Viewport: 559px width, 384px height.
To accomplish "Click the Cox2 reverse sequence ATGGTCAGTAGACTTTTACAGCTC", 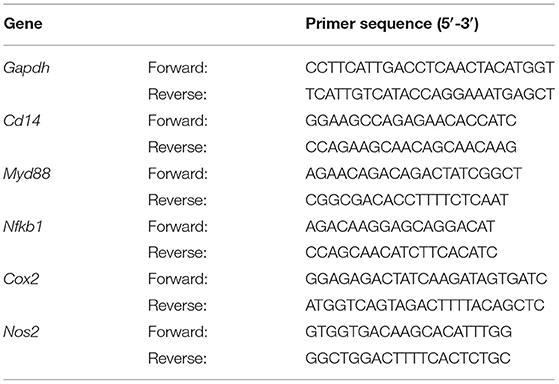I will (x=425, y=305).
